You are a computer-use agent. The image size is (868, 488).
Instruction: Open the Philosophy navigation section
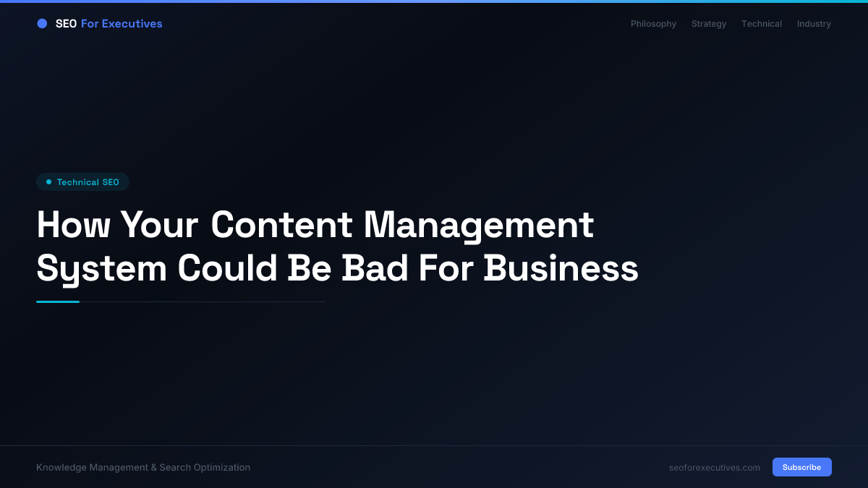tap(653, 23)
